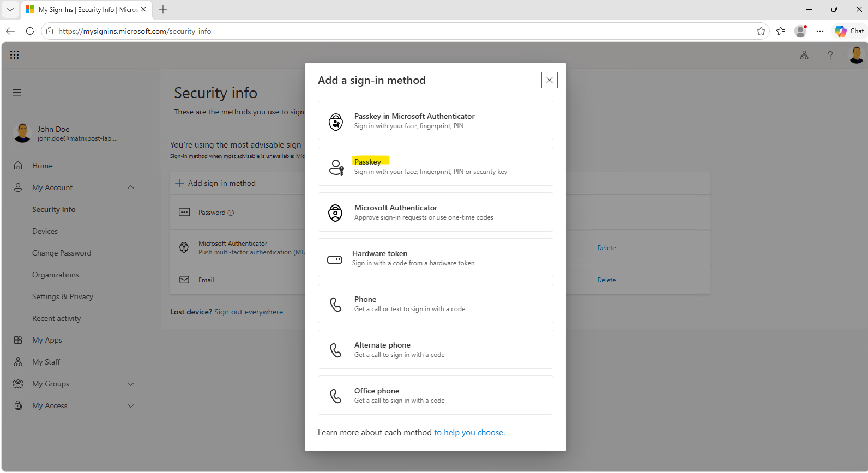Select Passkey in Microsoft Authenticator option
This screenshot has width=868, height=473.
point(435,120)
